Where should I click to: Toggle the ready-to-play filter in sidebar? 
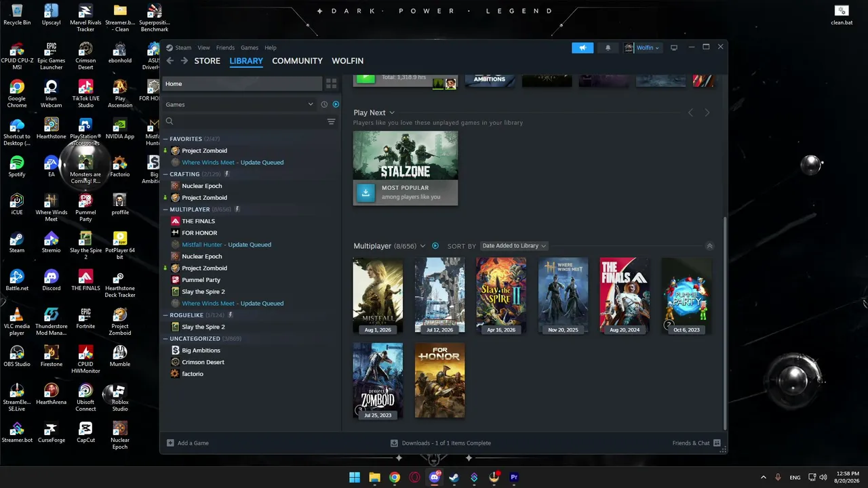pyautogui.click(x=336, y=104)
